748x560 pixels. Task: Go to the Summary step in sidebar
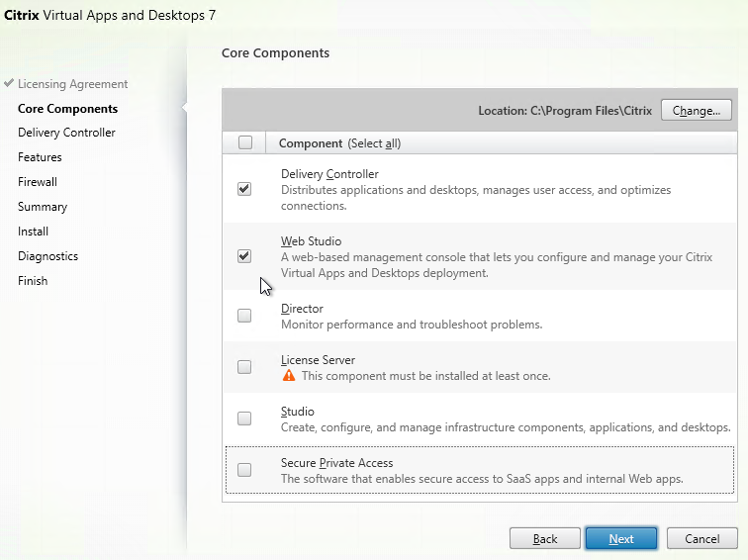(x=43, y=207)
